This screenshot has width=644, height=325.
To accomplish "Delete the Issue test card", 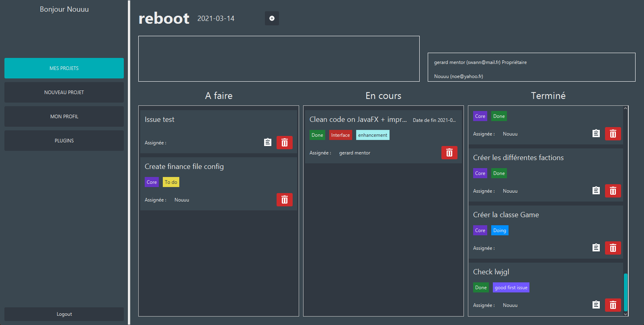I will pyautogui.click(x=285, y=142).
